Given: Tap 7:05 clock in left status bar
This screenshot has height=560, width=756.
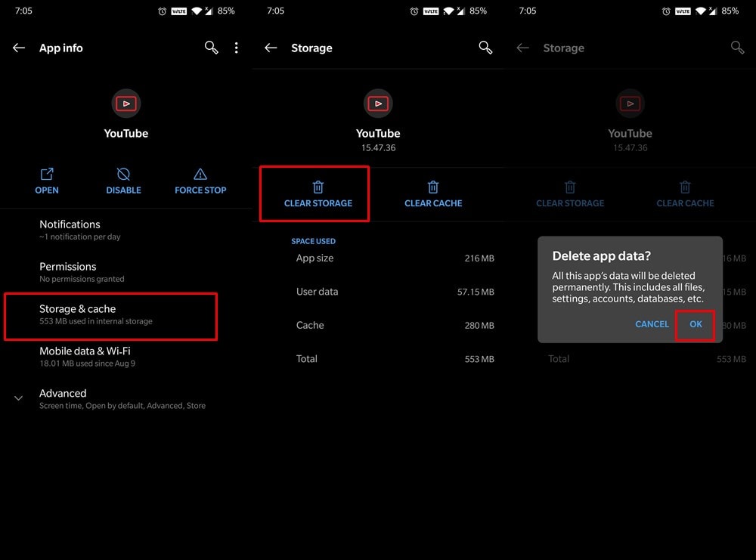Looking at the screenshot, I should pyautogui.click(x=23, y=11).
